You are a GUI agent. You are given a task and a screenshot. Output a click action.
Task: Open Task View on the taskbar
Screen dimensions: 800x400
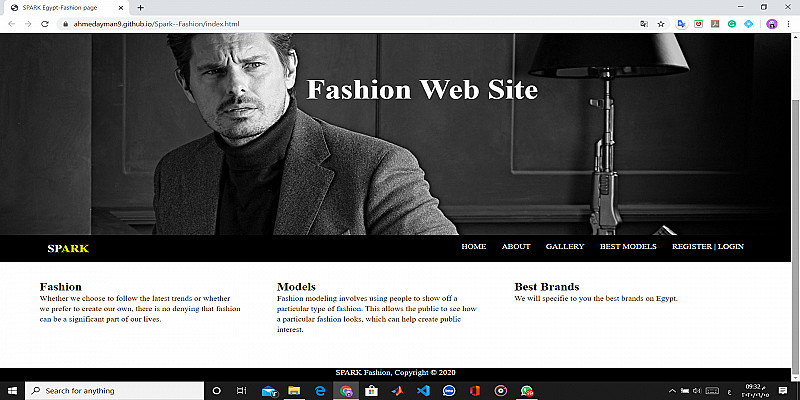(242, 391)
